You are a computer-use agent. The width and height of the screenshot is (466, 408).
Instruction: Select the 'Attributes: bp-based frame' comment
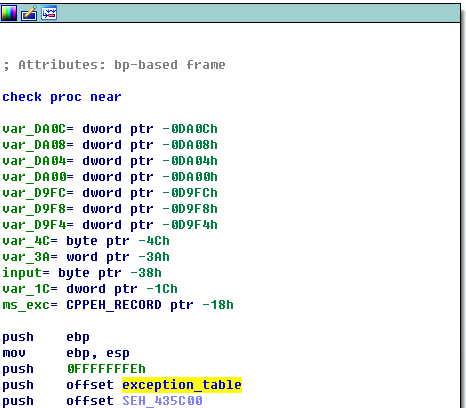coord(114,65)
